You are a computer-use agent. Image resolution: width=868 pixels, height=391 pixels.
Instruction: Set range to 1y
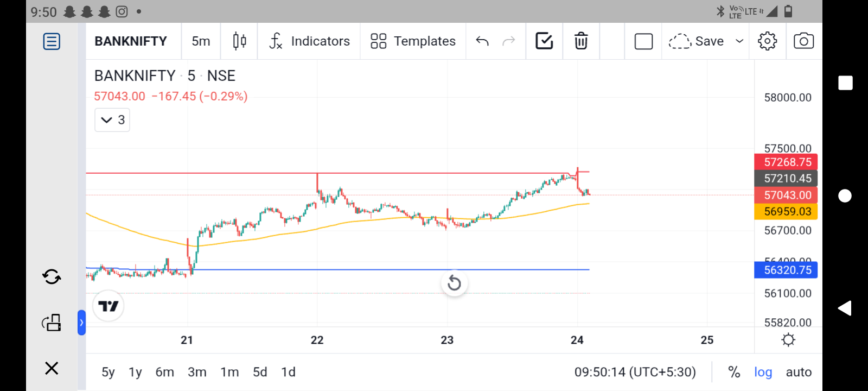tap(135, 372)
